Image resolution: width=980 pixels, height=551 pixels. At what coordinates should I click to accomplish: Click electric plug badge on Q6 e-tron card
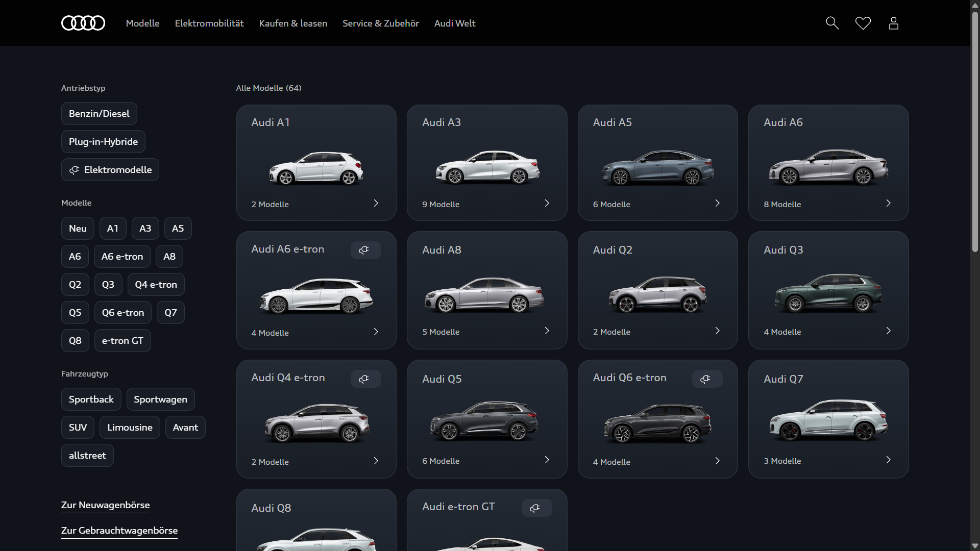[x=706, y=379]
